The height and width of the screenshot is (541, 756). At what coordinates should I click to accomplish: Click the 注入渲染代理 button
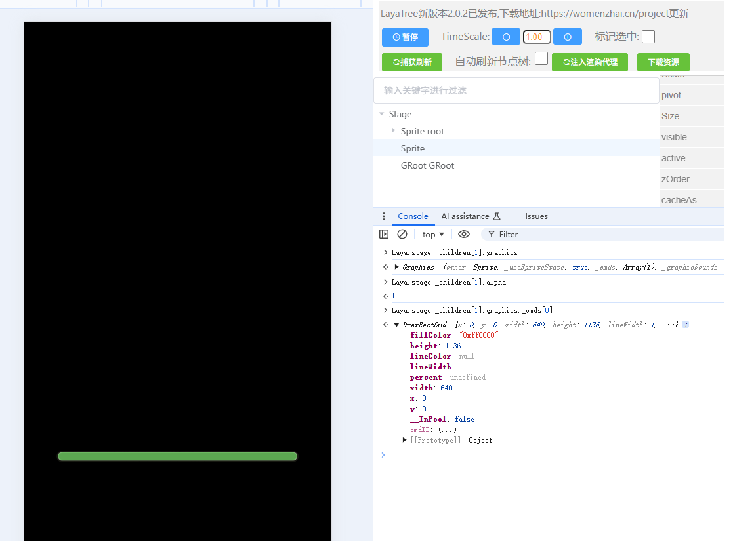(x=590, y=62)
